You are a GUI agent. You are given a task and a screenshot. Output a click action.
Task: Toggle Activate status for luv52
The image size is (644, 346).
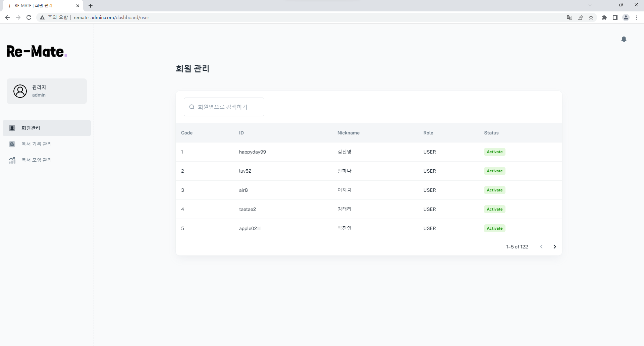[x=495, y=171]
